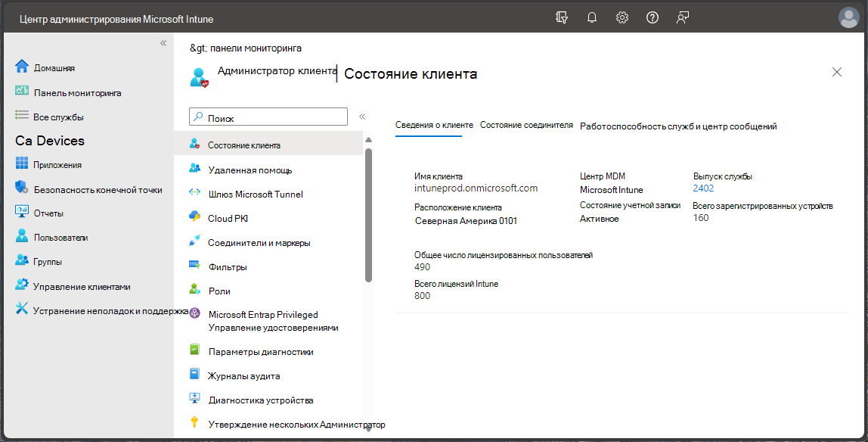Open Домашняя in left navigation
Viewport: 868px width, 442px height.
(54, 68)
